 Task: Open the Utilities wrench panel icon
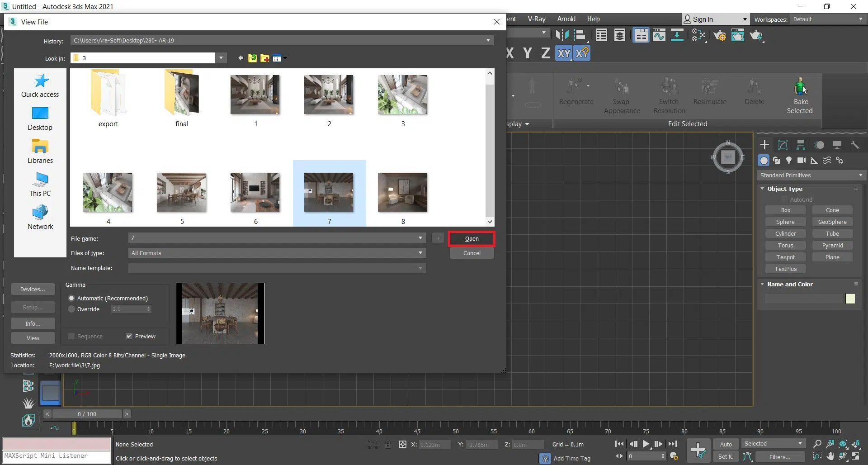(854, 145)
